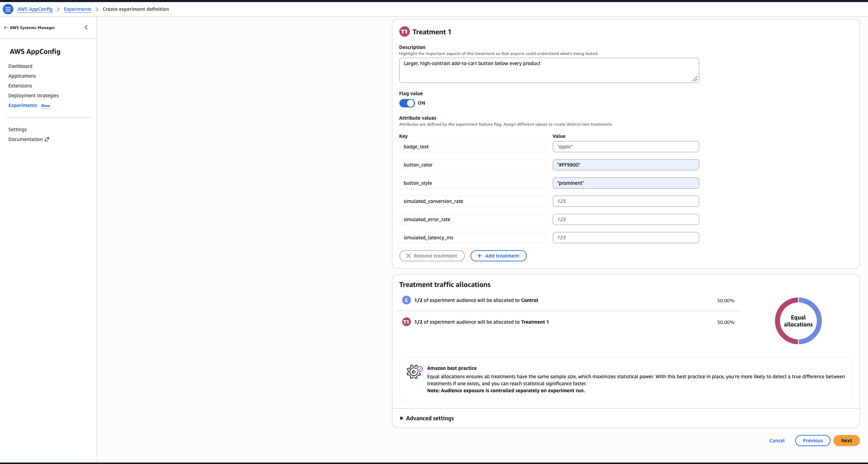Click the T1 Treatment 1 header badge
Image resolution: width=868 pixels, height=464 pixels.
pyautogui.click(x=404, y=32)
